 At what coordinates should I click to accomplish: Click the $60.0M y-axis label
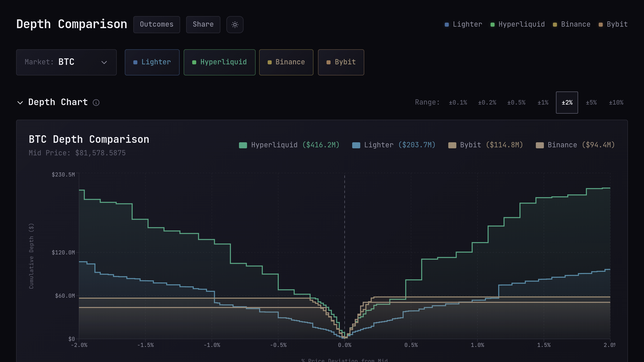(x=65, y=296)
